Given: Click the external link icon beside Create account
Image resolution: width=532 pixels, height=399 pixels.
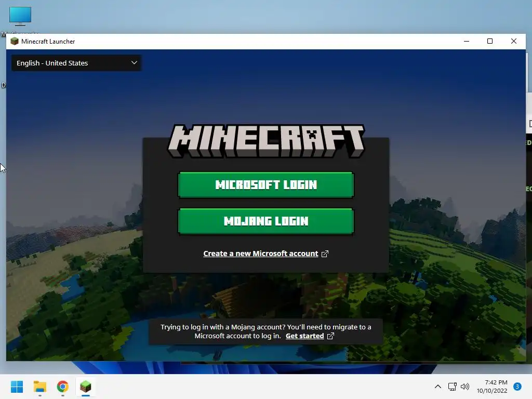Looking at the screenshot, I should (x=325, y=254).
